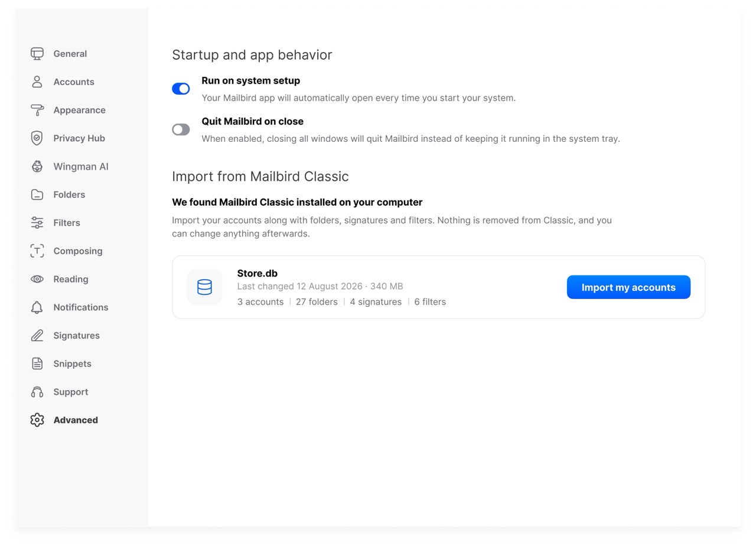Select Signatures settings label

[76, 336]
